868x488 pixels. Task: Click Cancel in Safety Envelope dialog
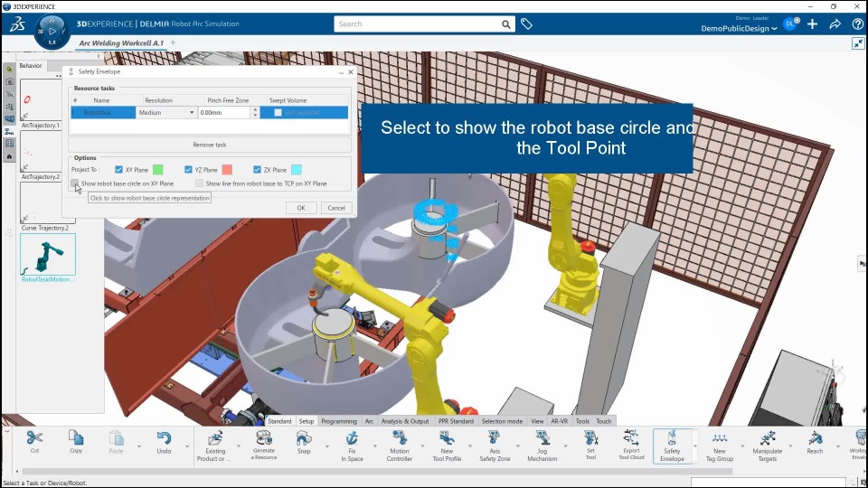click(336, 208)
